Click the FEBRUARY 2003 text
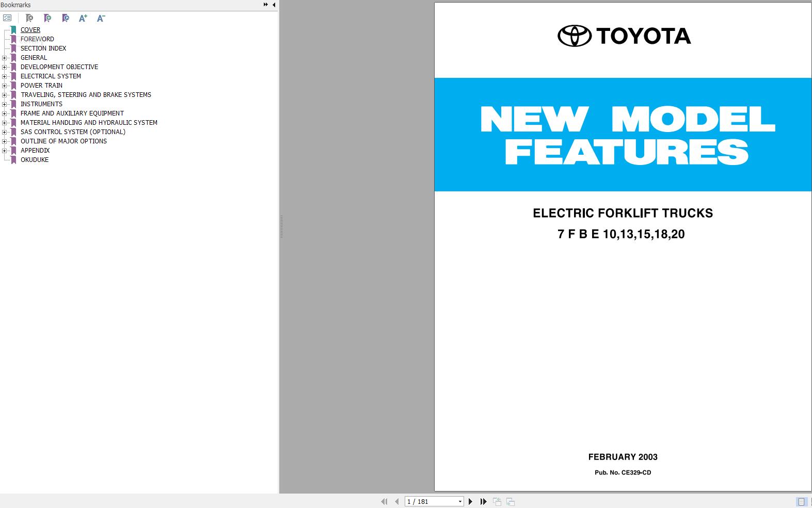Viewport: 812px width, 508px height. point(623,457)
